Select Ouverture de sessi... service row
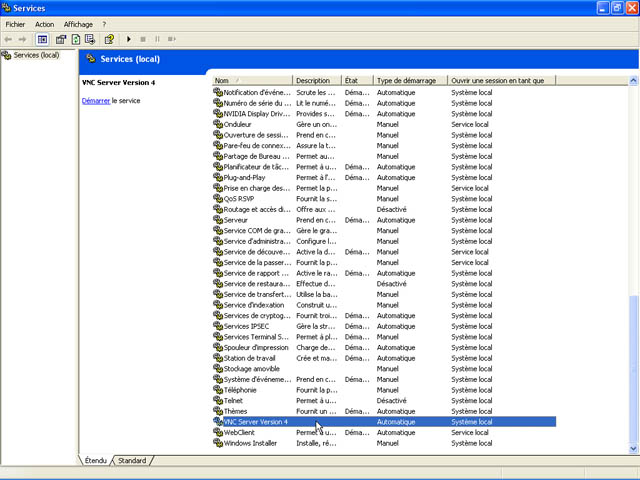This screenshot has height=480, width=640. click(384, 135)
